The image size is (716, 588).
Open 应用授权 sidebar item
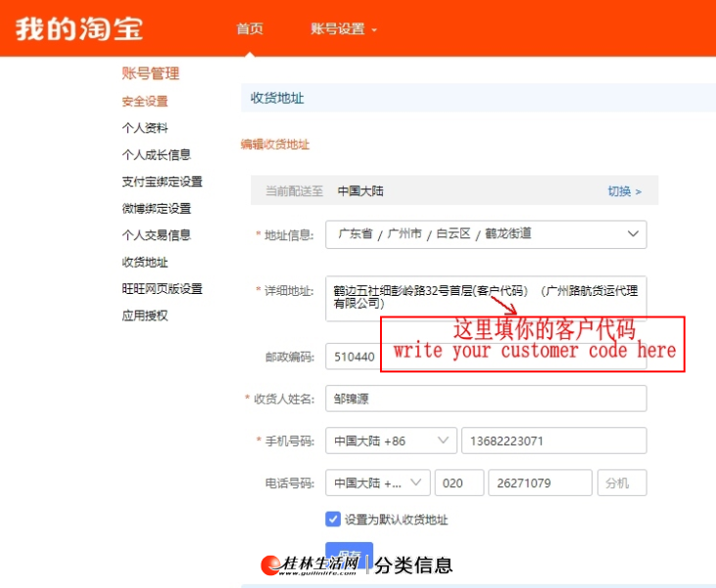[145, 316]
